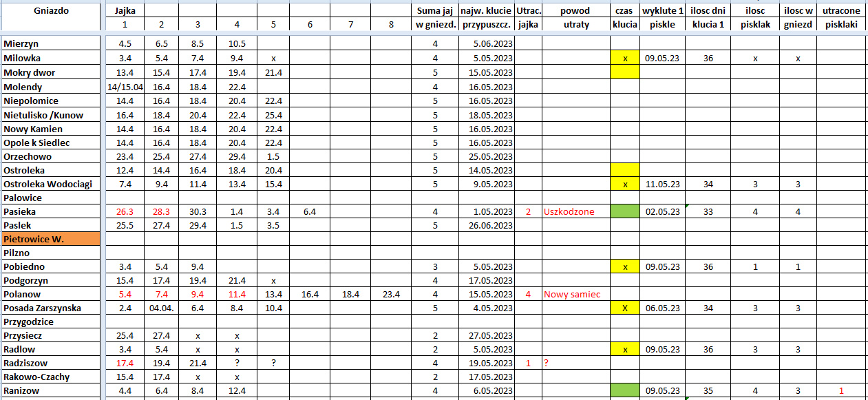The width and height of the screenshot is (868, 400).
Task: Select the yellow empty cell in Mokry dwor row
Action: (x=625, y=72)
